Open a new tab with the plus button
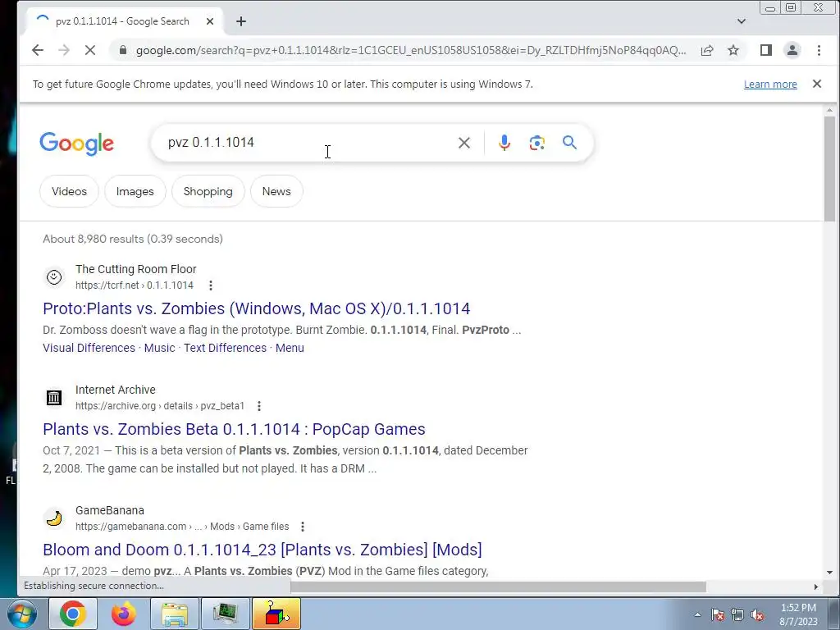This screenshot has height=630, width=840. click(x=241, y=21)
